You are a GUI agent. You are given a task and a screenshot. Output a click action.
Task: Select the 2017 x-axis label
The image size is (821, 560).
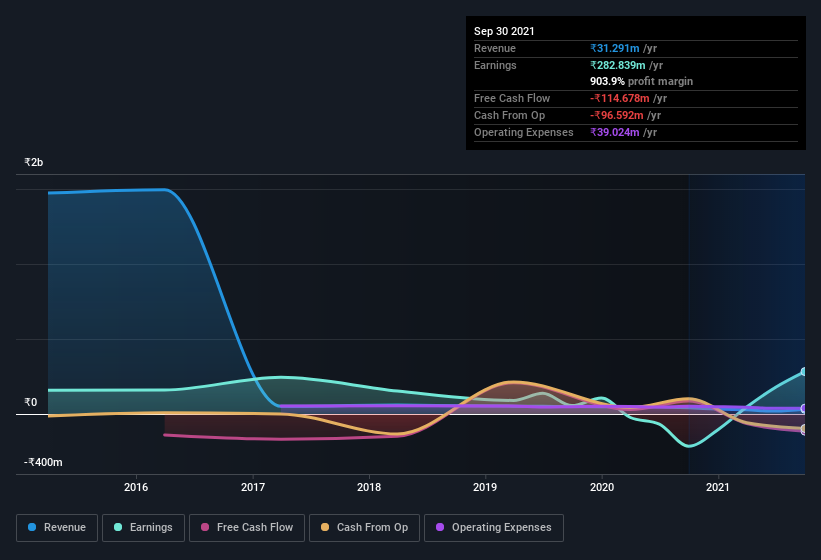[253, 487]
